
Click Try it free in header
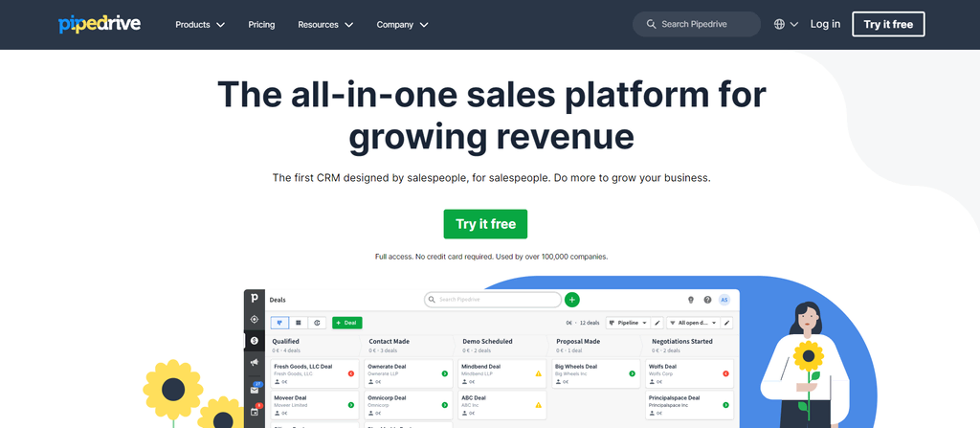tap(888, 24)
